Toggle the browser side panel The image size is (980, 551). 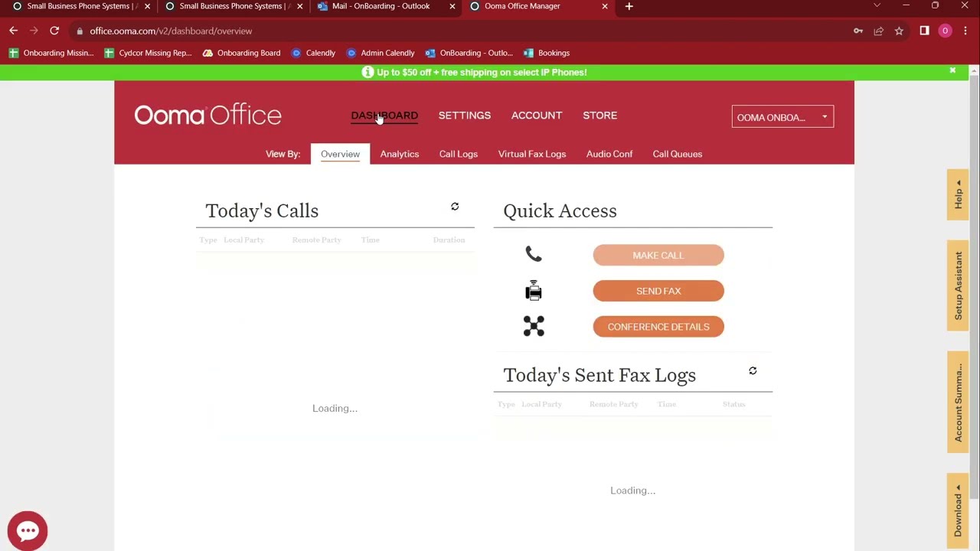(x=924, y=31)
